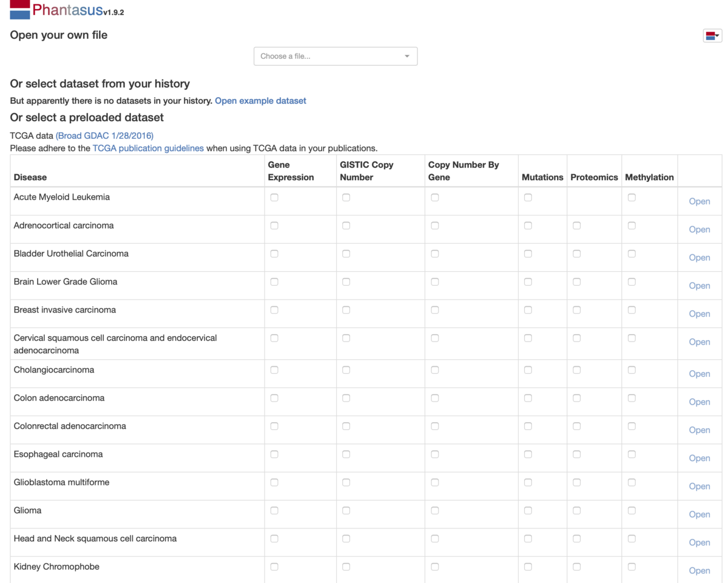Enable GISTIC Copy Number for Adrenocortical carcinoma

point(346,226)
